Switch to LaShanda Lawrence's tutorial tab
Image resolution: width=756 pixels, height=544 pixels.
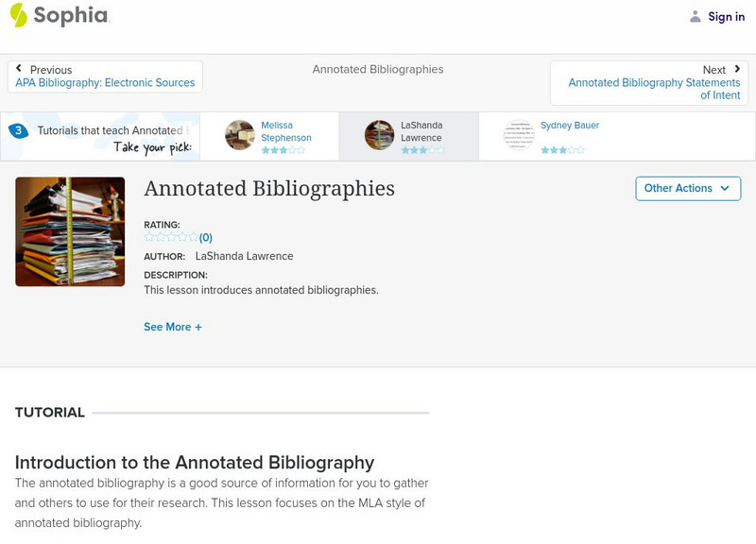click(421, 131)
